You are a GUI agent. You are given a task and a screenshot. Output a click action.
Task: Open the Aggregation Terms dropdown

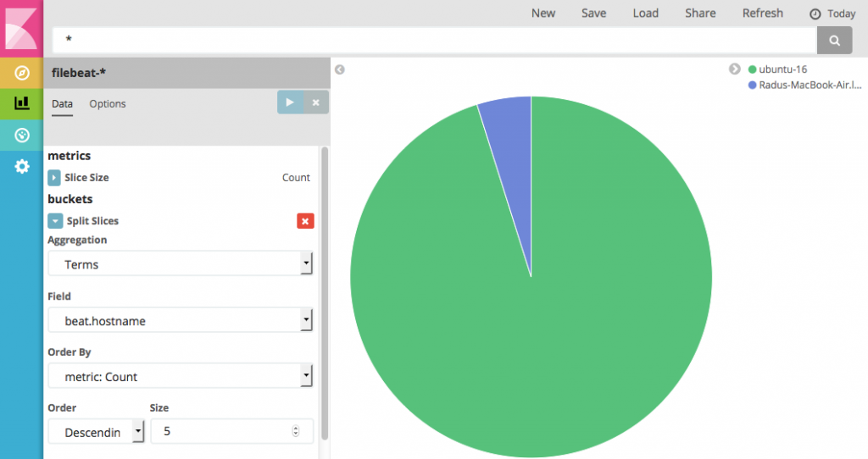click(180, 264)
